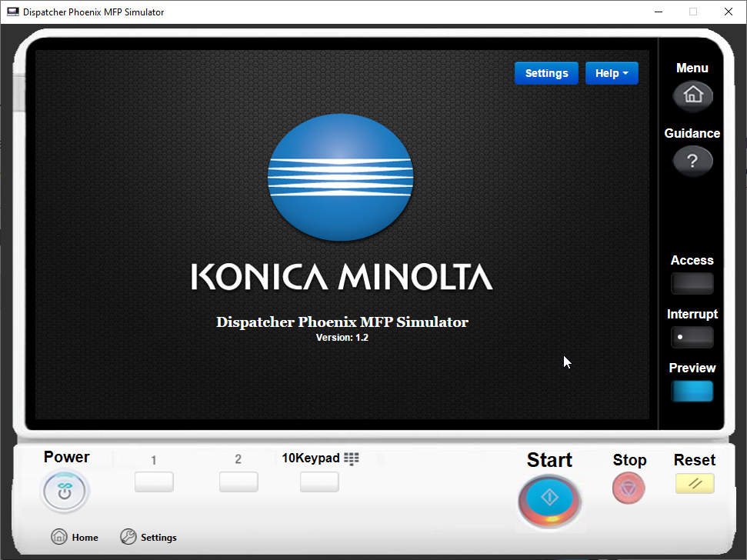Open Settings with the wrench icon link
Viewport: 747px width, 560px height.
[148, 537]
